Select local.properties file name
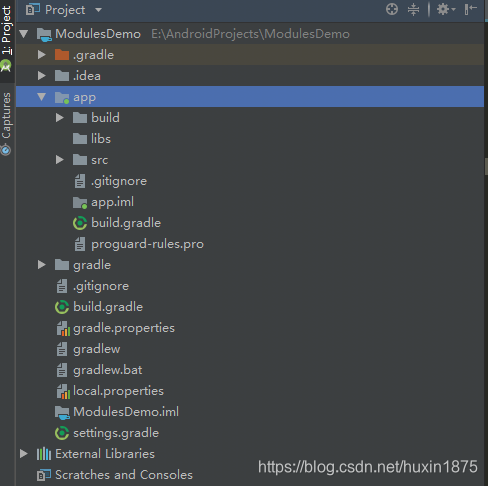 point(118,391)
